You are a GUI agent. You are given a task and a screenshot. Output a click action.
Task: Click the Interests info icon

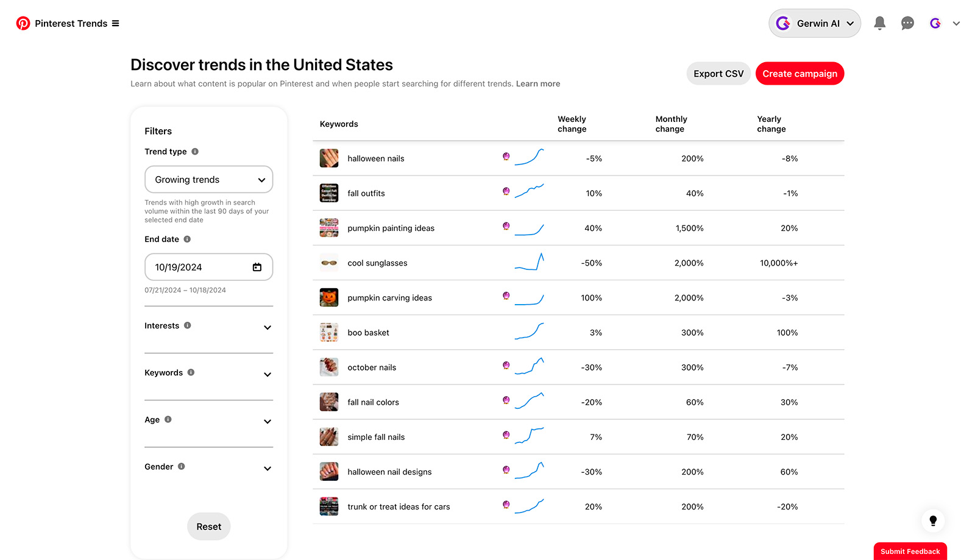click(x=188, y=325)
